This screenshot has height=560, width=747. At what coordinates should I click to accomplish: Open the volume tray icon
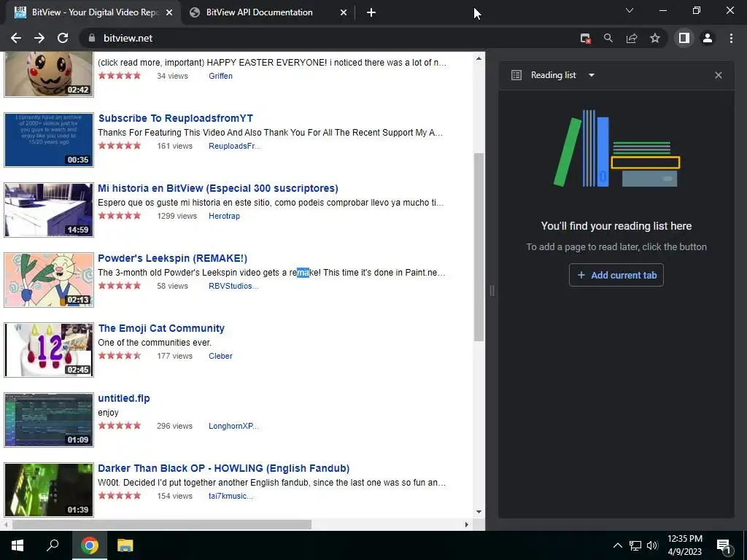click(x=652, y=545)
